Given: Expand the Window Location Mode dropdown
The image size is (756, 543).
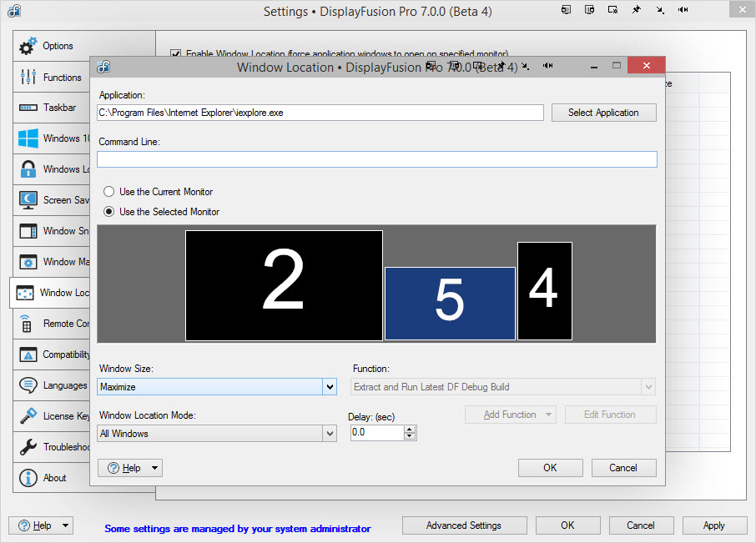Looking at the screenshot, I should point(330,434).
